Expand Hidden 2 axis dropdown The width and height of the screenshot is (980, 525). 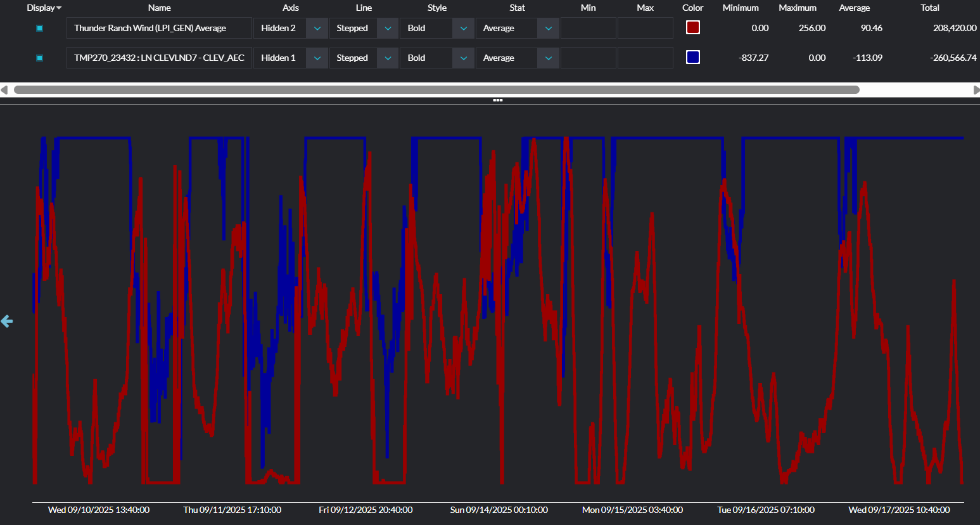tap(317, 29)
